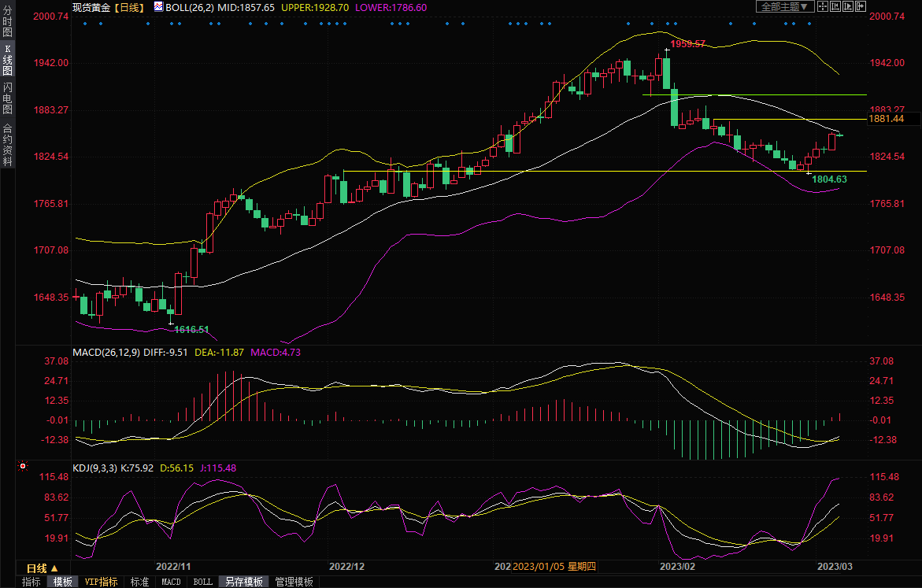Screen dimensions: 922x588
Task: Click the MACD template button
Action: pyautogui.click(x=171, y=582)
